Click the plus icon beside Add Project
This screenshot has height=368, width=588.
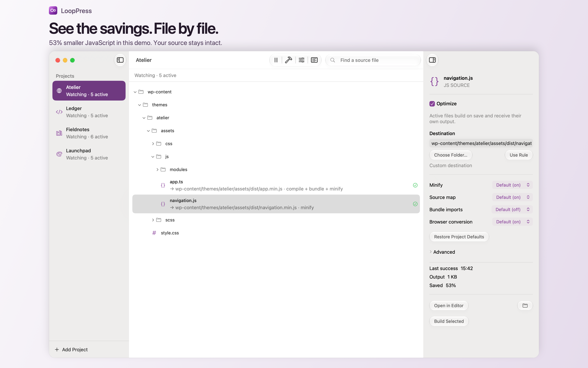point(57,350)
